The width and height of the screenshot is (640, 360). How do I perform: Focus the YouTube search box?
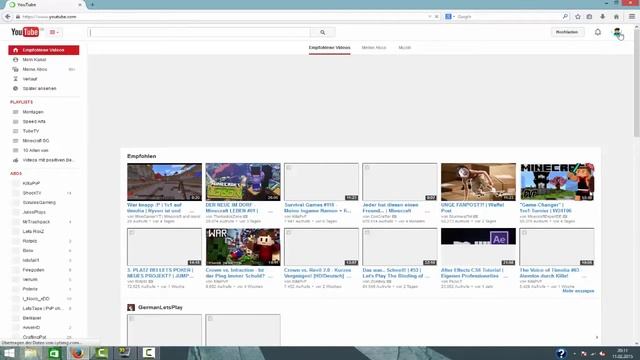(x=200, y=32)
